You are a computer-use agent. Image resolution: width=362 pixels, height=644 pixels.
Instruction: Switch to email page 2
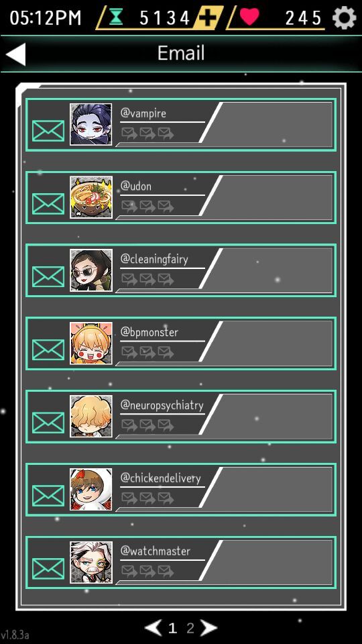click(190, 628)
